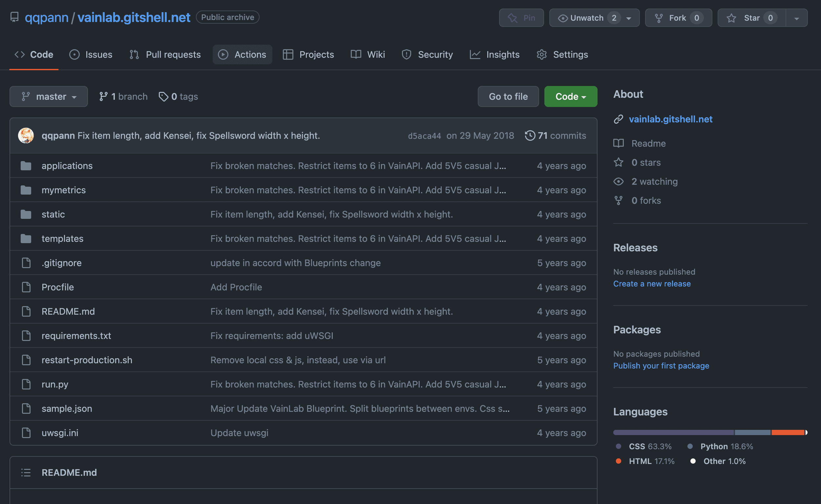Open the vainlab.gitshell.net repository title link
821x504 pixels.
click(x=134, y=17)
